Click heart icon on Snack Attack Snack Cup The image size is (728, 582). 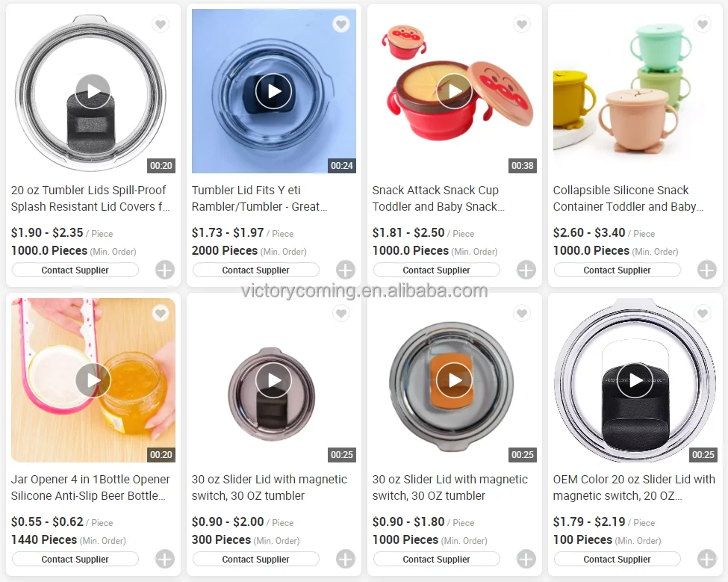pyautogui.click(x=522, y=24)
